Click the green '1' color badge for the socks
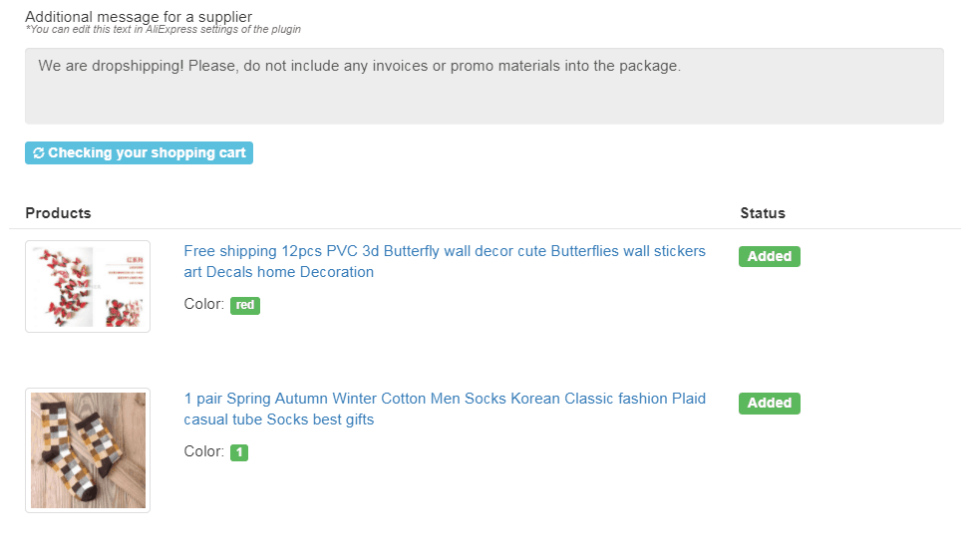The height and width of the screenshot is (560, 975). [x=239, y=452]
